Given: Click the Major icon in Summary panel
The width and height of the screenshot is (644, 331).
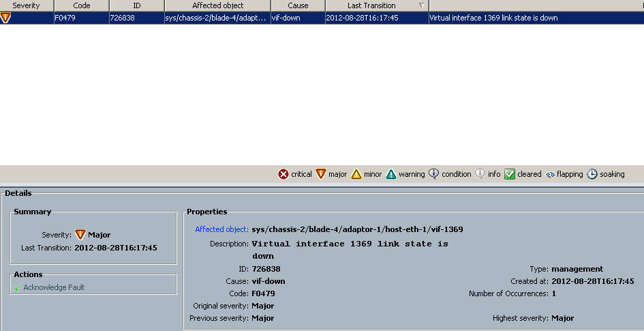Looking at the screenshot, I should [80, 235].
